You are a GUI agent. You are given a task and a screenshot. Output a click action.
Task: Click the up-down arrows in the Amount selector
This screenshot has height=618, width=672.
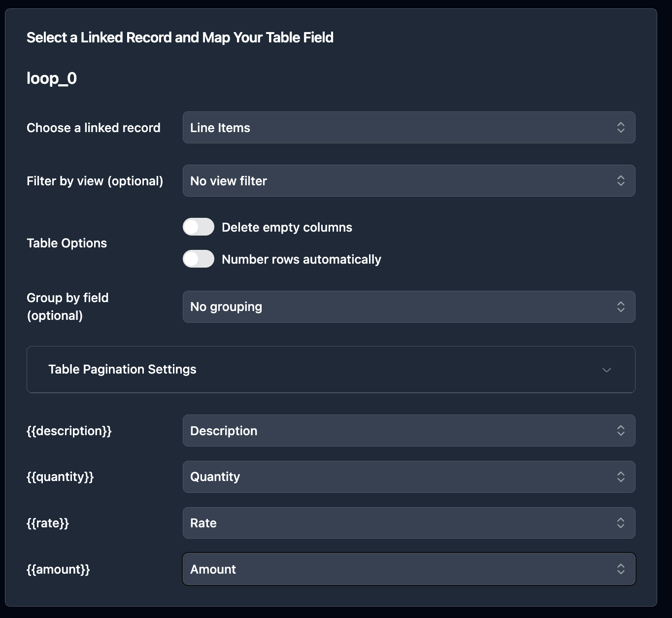coord(621,569)
